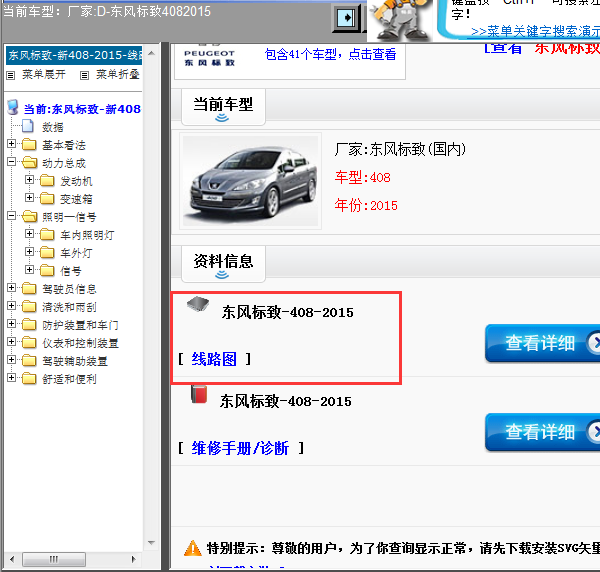Expand the 基本看法 folder node
The width and height of the screenshot is (600, 572).
pyautogui.click(x=11, y=144)
